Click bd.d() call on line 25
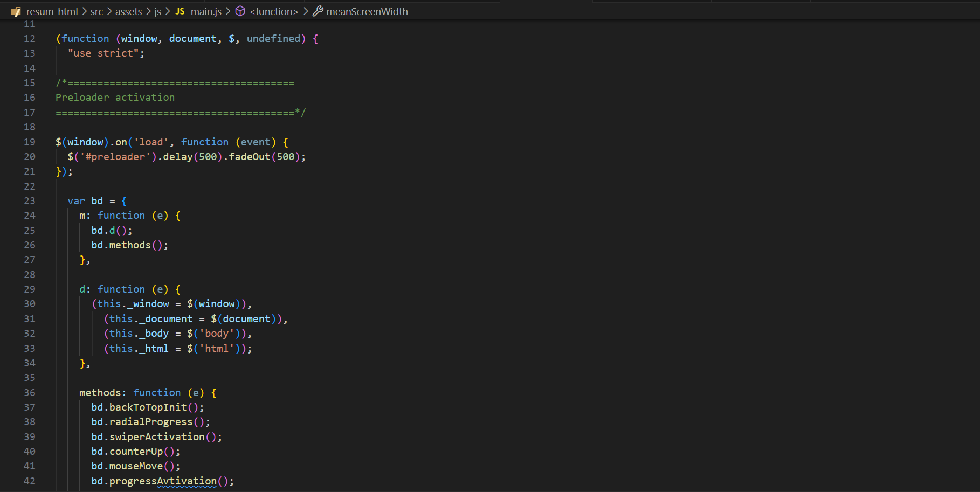The width and height of the screenshot is (980, 492). [111, 231]
